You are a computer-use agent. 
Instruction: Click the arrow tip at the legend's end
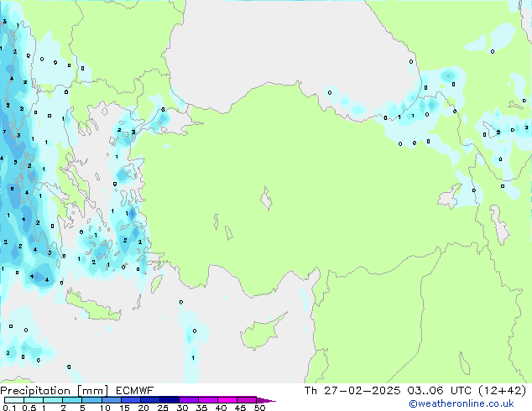coord(272,400)
